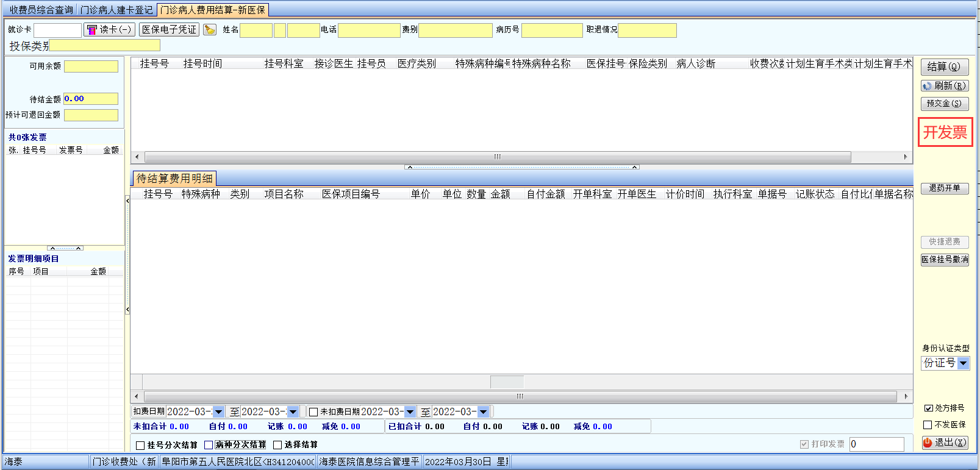This screenshot has width=980, height=470.
Task: Click the 取退情况 field
Action: pos(647,30)
